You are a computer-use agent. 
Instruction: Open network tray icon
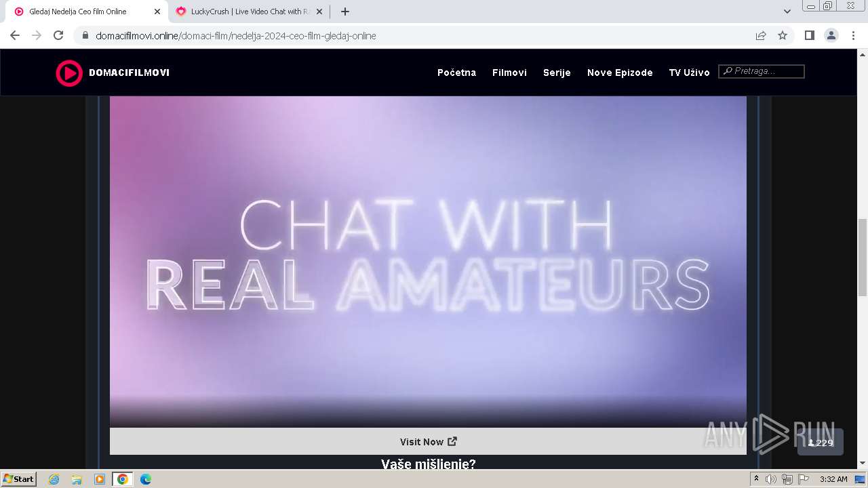click(787, 479)
